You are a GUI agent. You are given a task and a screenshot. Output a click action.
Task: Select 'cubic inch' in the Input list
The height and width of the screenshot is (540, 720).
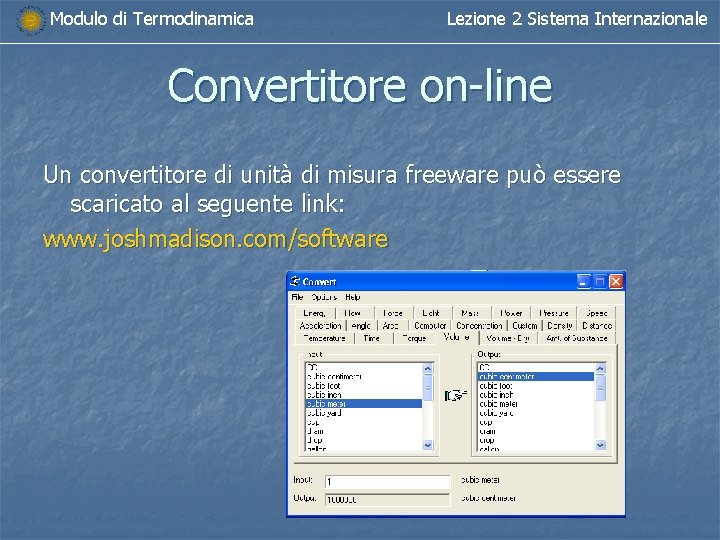coord(364,395)
